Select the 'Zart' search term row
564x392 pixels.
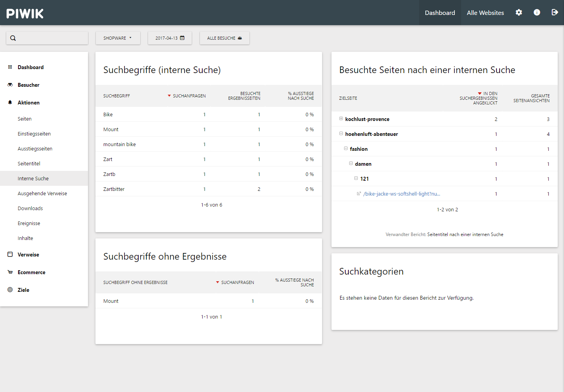pos(209,159)
